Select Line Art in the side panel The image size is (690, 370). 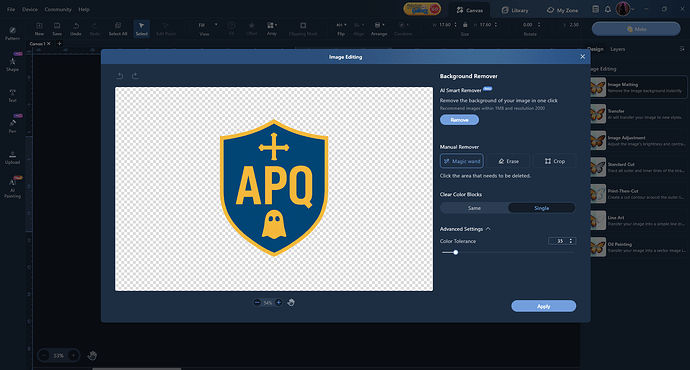coord(638,220)
